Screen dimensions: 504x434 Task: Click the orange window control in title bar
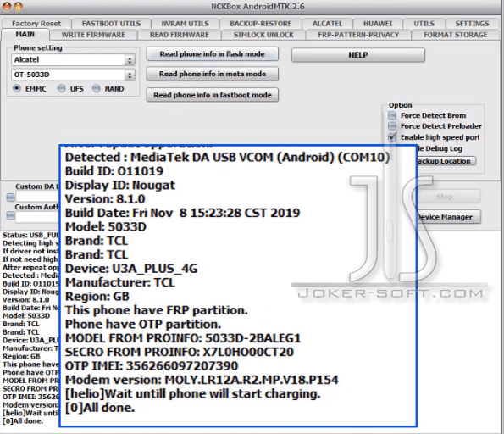[19, 7]
